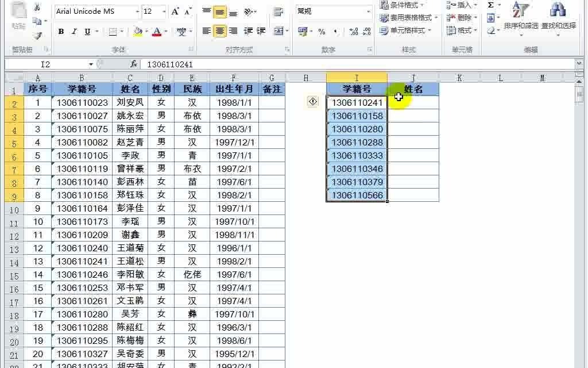This screenshot has height=368, width=588.
Task: Select the Format Painter brush icon
Action: point(38,34)
